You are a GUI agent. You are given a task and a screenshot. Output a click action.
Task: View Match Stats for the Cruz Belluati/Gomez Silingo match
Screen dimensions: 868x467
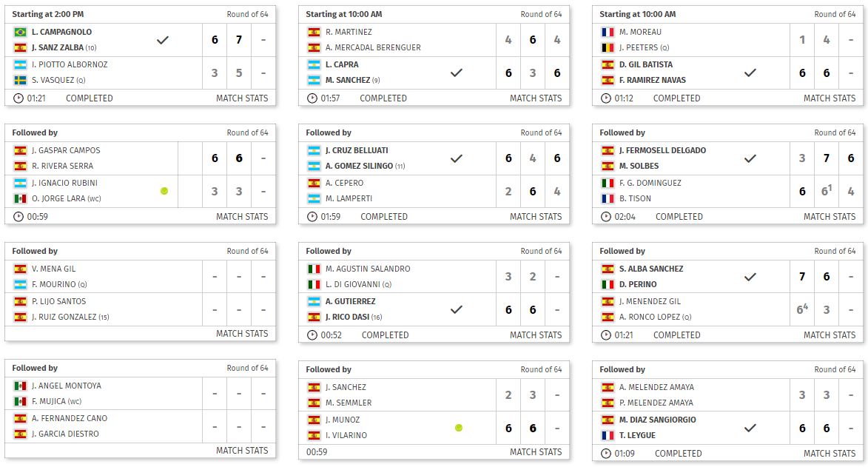point(536,217)
